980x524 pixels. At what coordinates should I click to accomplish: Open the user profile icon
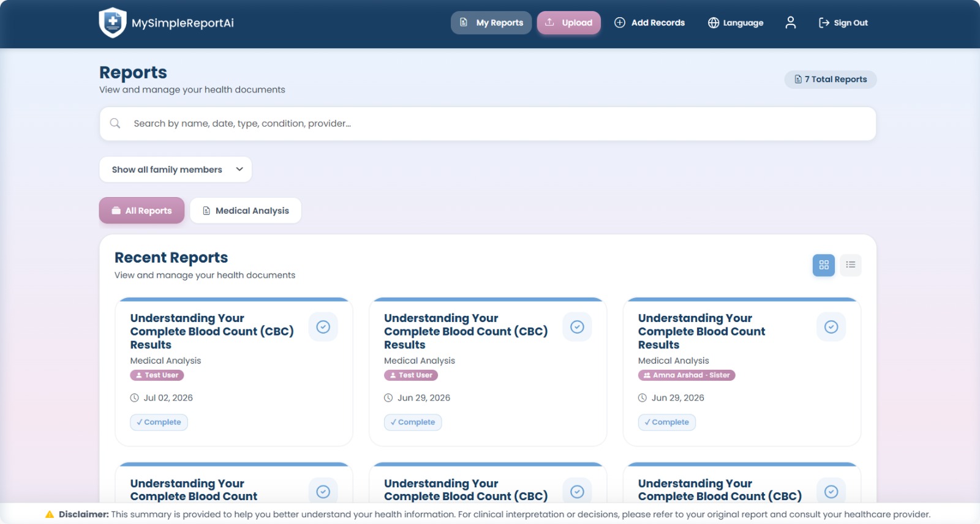point(791,23)
